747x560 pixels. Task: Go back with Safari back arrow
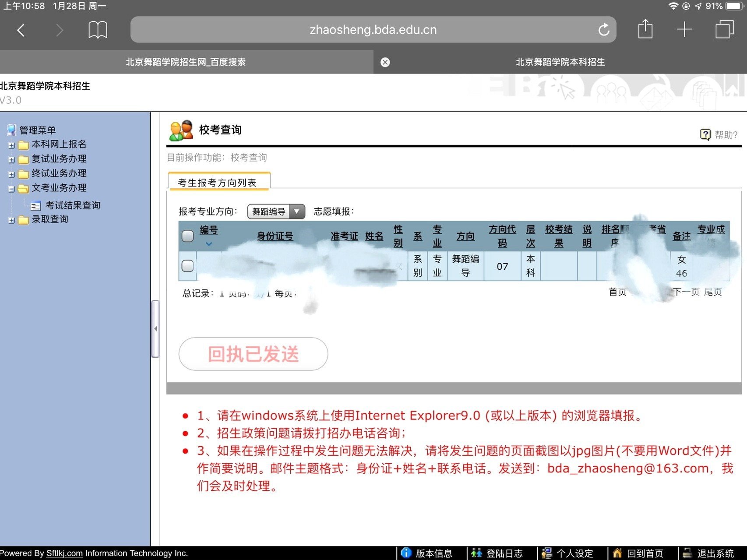21,30
